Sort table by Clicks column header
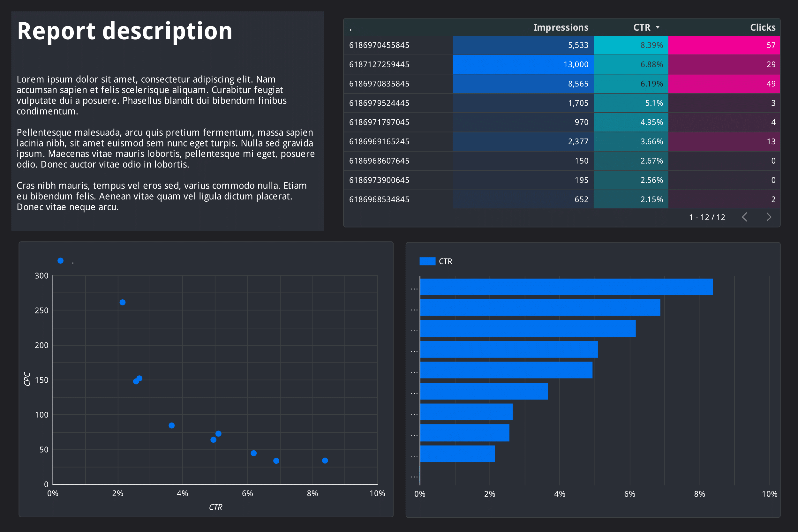Screen dimensions: 798x532 click(763, 27)
